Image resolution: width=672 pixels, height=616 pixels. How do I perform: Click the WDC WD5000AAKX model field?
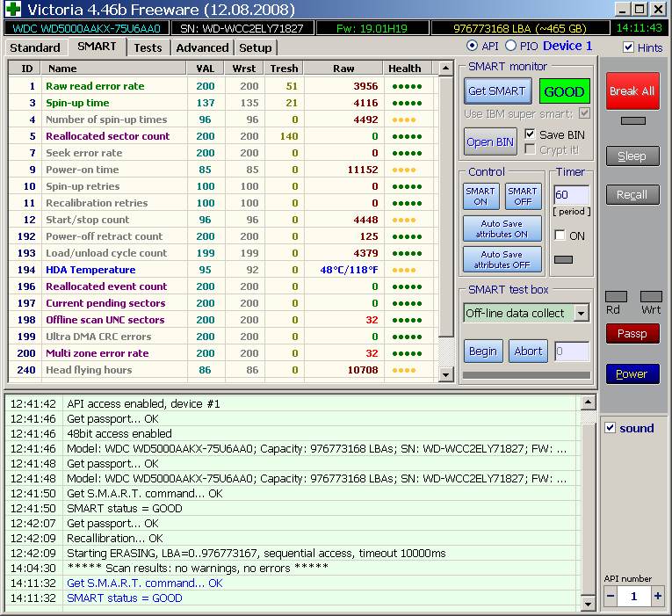87,28
